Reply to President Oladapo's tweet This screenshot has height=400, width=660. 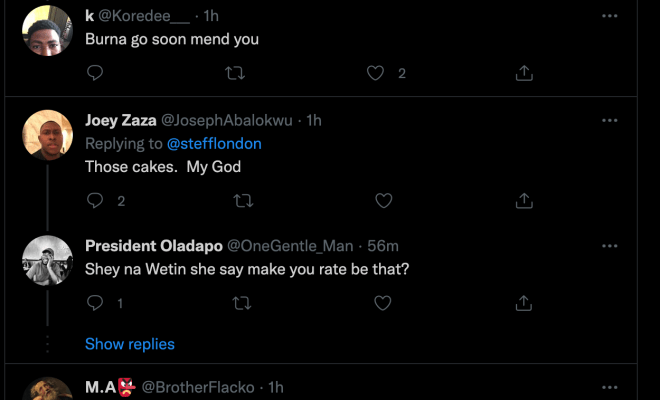point(95,302)
